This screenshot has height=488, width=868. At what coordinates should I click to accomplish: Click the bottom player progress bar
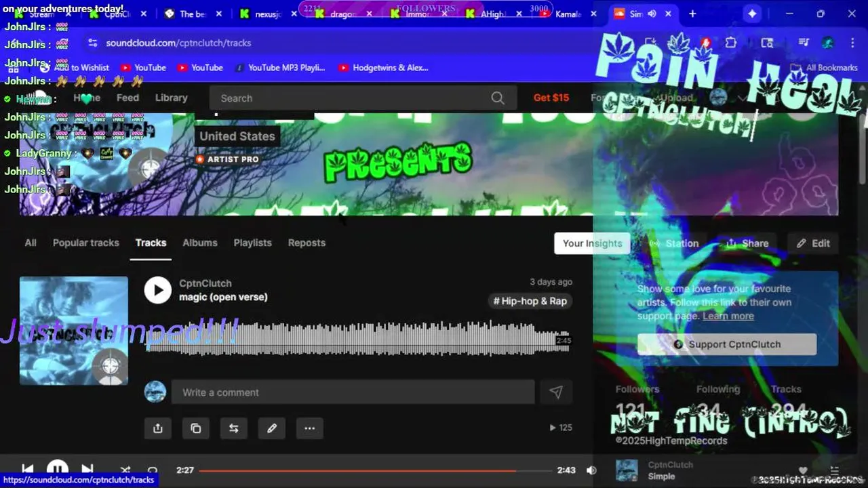pos(375,470)
